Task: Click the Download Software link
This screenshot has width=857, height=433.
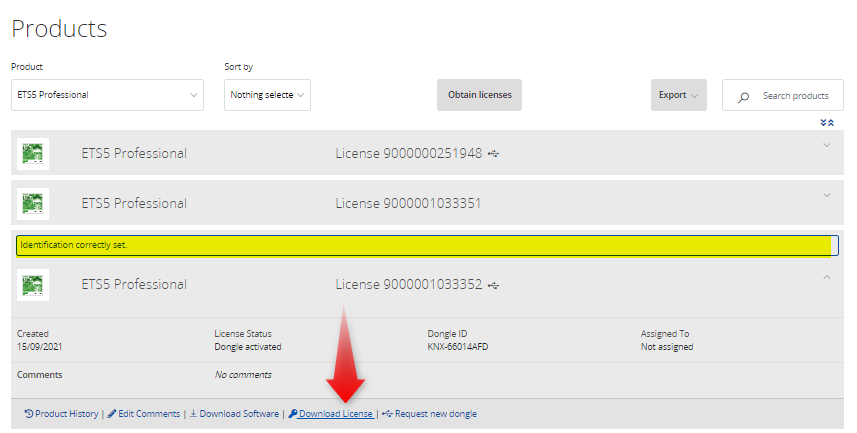Action: (239, 414)
